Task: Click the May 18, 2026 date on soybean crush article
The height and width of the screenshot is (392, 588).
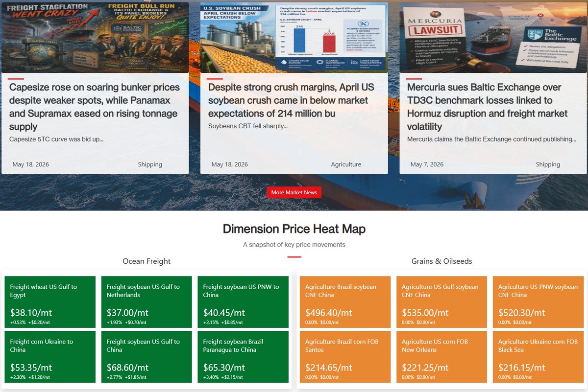Action: [x=229, y=164]
